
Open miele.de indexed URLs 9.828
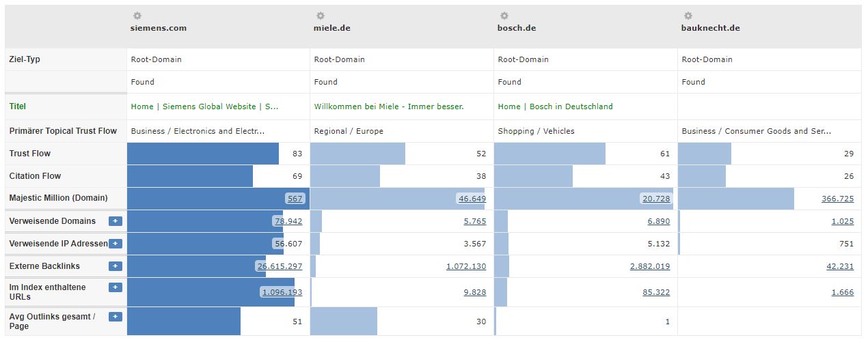pos(474,292)
